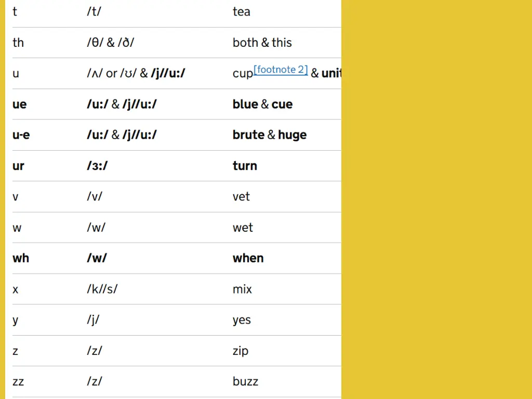The image size is (532, 399).
Task: Click the bold phoneme '/ɜ:/' for ur
Action: coord(97,166)
